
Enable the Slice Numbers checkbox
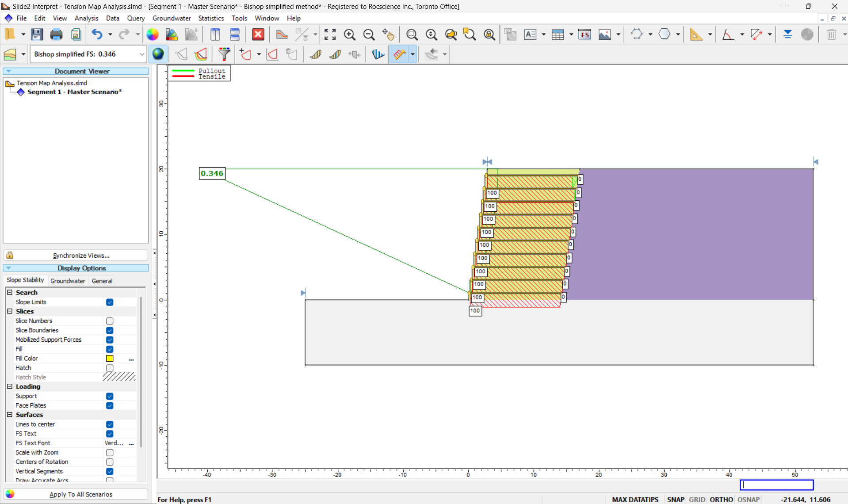(x=110, y=321)
